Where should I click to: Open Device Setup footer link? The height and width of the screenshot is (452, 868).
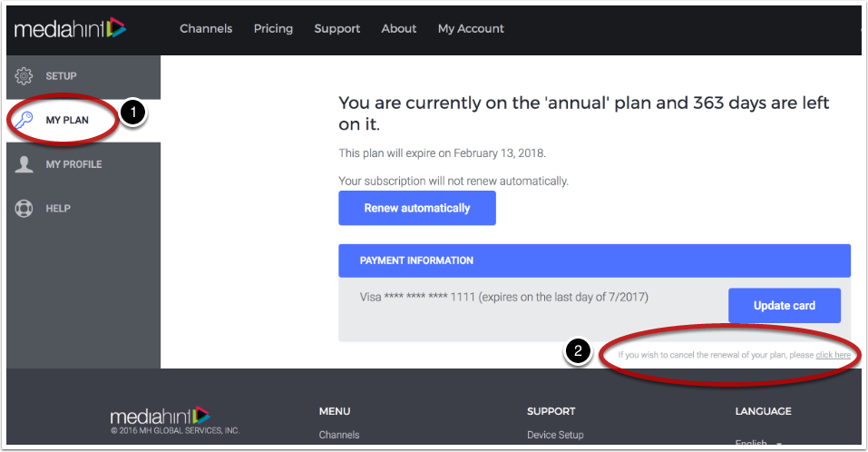tap(555, 435)
